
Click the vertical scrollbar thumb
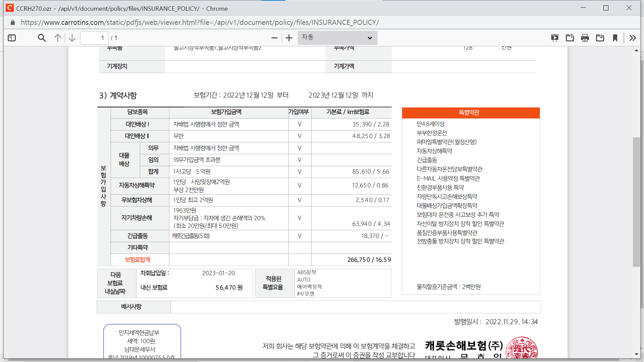point(636,201)
